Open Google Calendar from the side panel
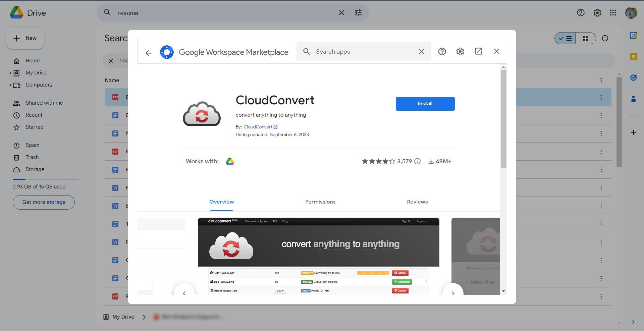644x331 pixels. [633, 35]
